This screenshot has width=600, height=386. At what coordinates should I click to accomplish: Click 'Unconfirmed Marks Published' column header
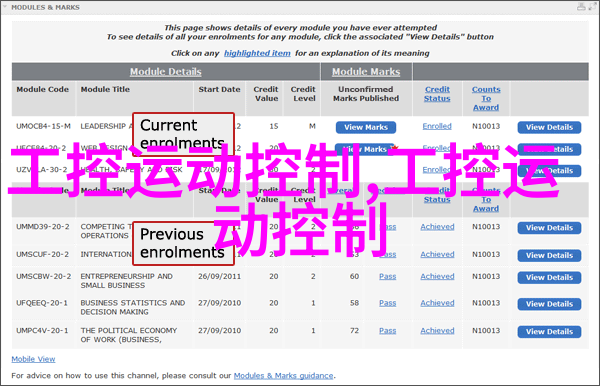366,94
